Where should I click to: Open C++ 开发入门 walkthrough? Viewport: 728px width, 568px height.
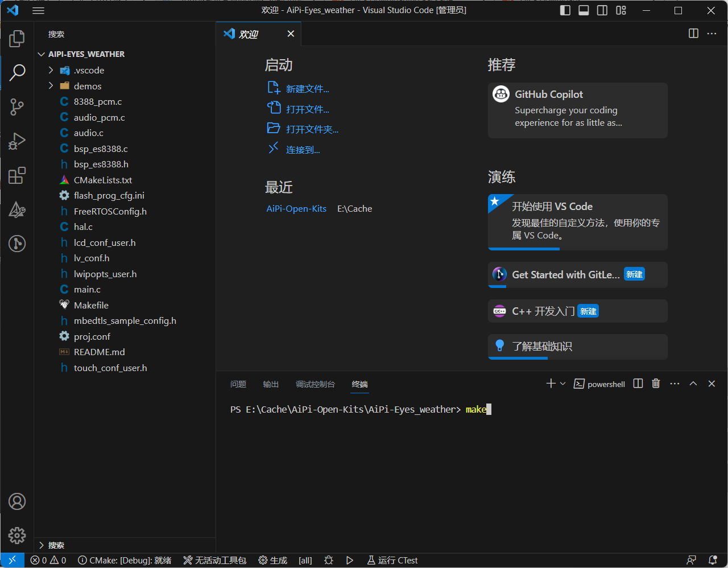pos(577,311)
